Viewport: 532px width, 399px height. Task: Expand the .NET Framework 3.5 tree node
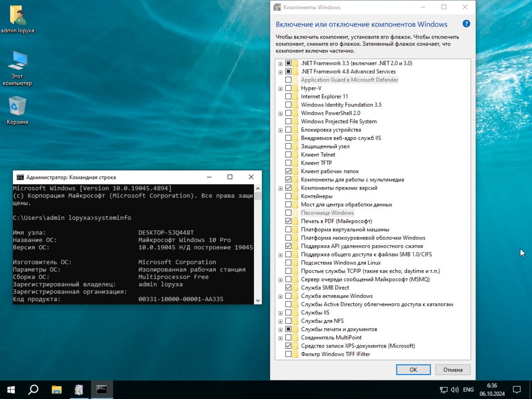281,64
